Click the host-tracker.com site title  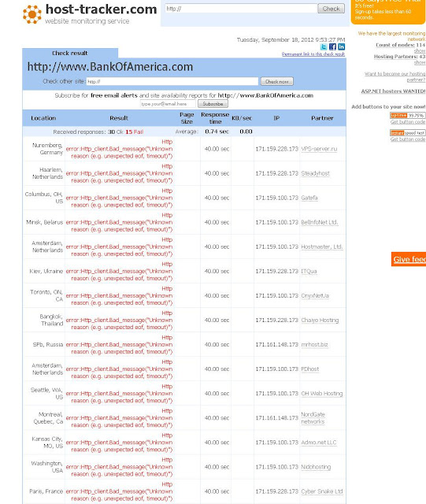(101, 9)
